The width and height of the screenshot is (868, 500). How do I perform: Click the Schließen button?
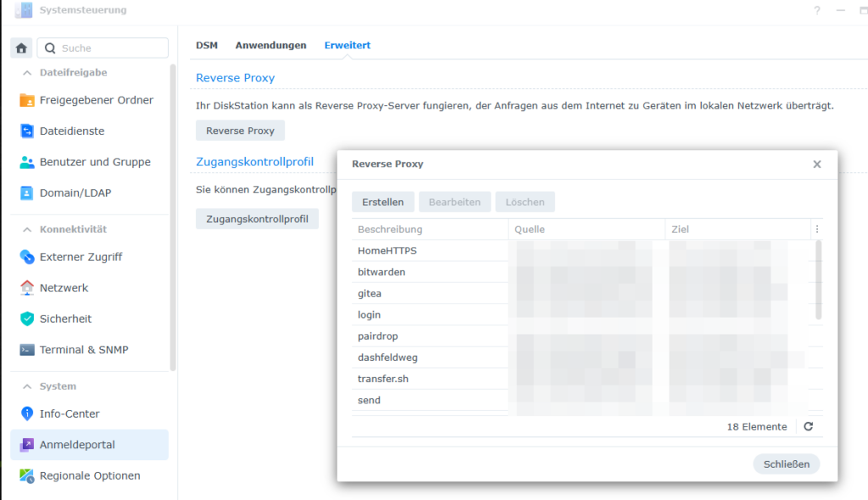click(786, 464)
